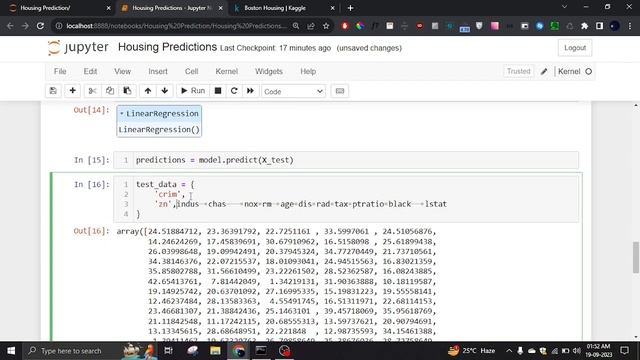Go back in browser history

click(x=10, y=26)
